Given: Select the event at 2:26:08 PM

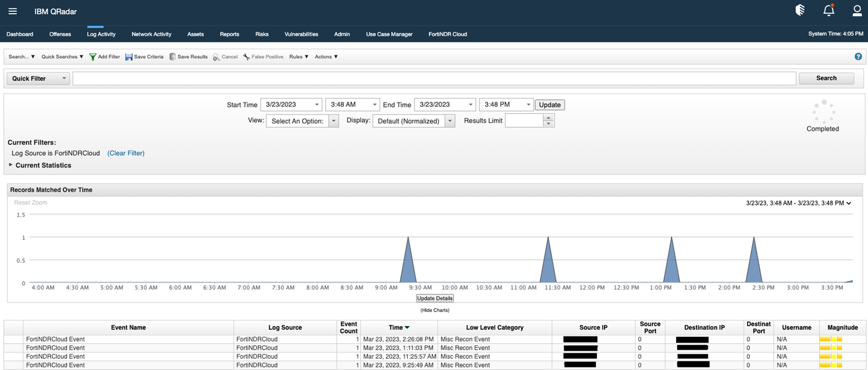Looking at the screenshot, I should (434, 339).
